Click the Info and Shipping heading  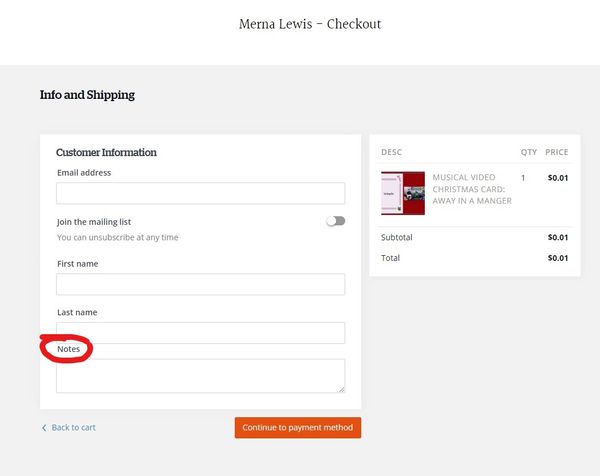click(x=87, y=96)
